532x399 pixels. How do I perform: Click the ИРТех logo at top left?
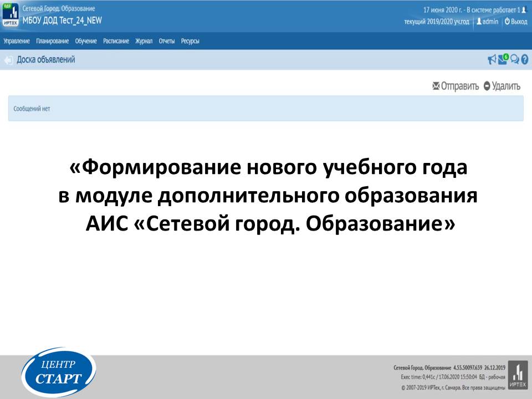tap(11, 15)
